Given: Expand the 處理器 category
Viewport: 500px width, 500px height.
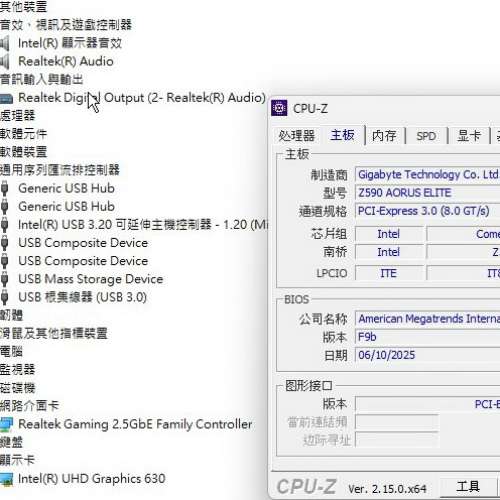Looking at the screenshot, I should [17, 116].
